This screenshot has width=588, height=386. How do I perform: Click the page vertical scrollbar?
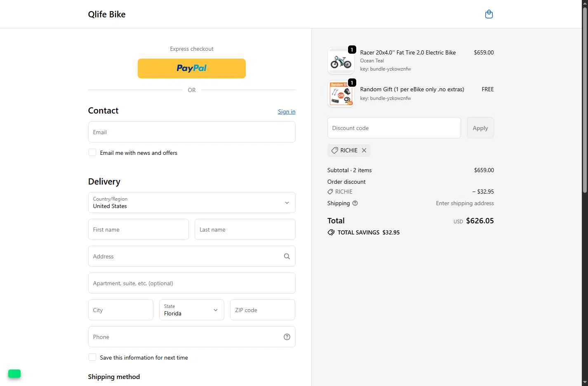pyautogui.click(x=585, y=99)
